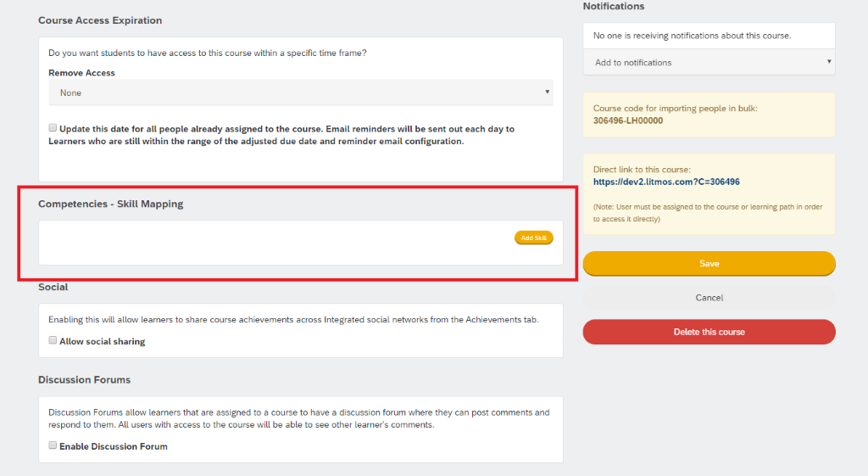This screenshot has height=476, width=868.
Task: Click the Competencies - Skill Mapping heading
Action: (x=111, y=204)
